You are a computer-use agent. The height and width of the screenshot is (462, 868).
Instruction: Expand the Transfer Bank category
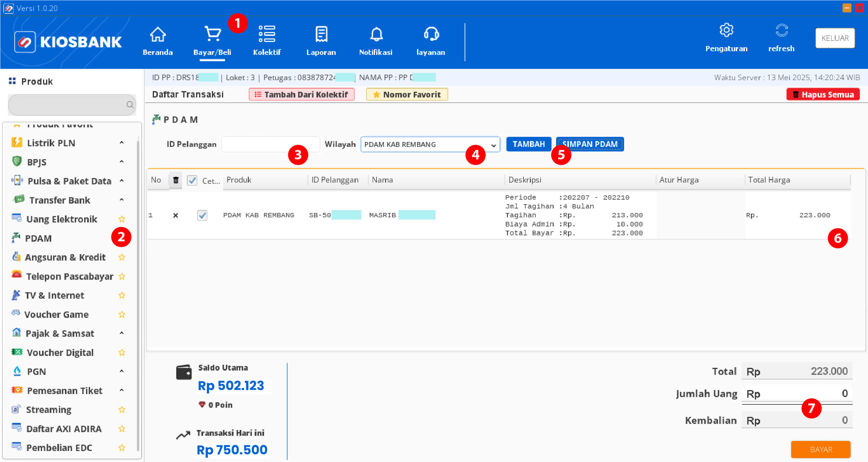click(122, 200)
